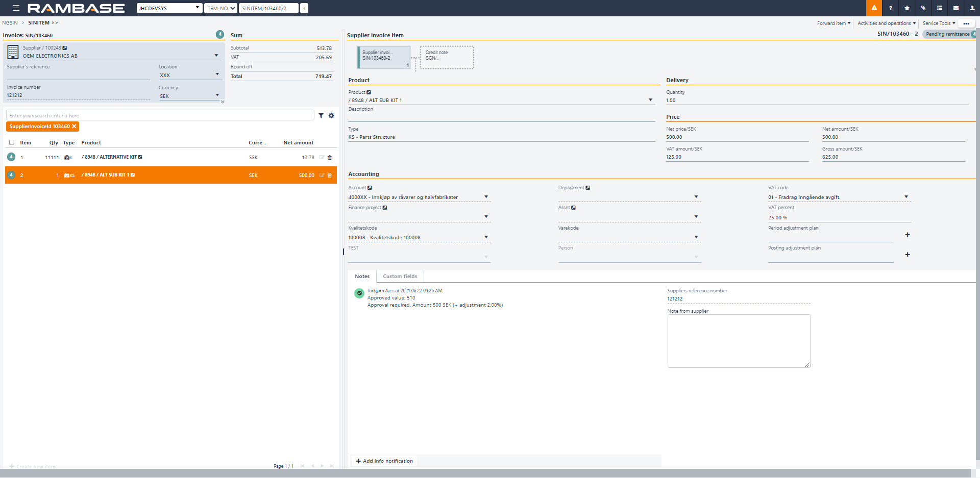Toggle the select-all items checkbox
Image resolution: width=980 pixels, height=478 pixels.
click(x=12, y=142)
